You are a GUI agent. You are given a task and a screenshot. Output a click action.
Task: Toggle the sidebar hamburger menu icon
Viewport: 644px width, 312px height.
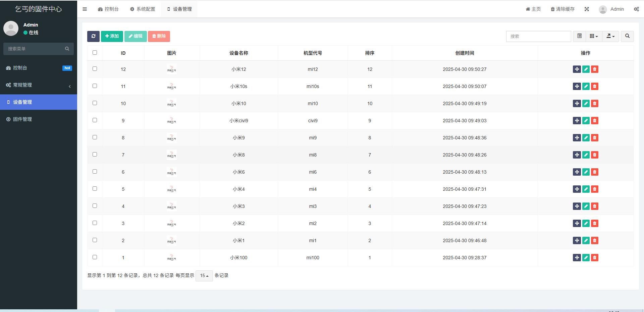tap(85, 9)
